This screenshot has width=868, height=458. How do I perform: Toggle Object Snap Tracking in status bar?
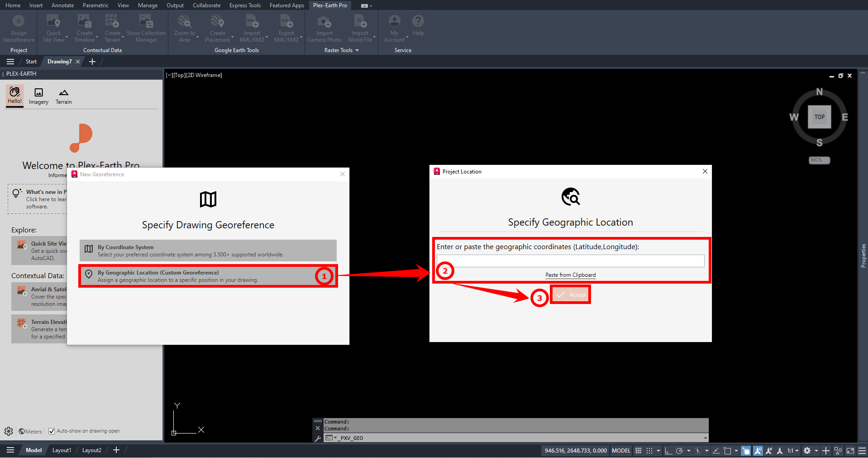click(716, 451)
